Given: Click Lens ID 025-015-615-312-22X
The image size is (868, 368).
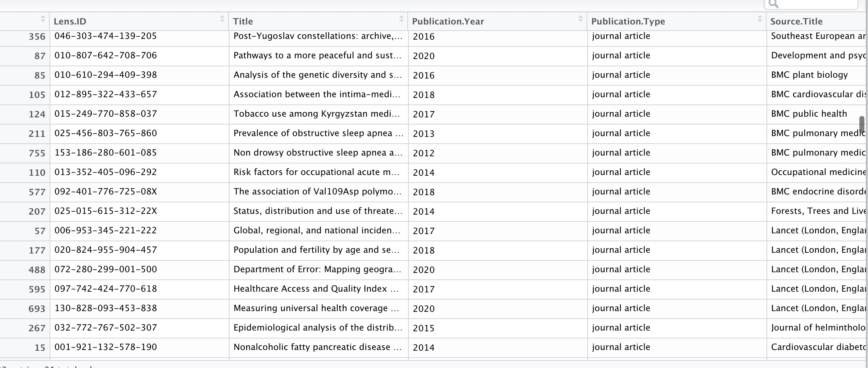Looking at the screenshot, I should coord(106,211).
